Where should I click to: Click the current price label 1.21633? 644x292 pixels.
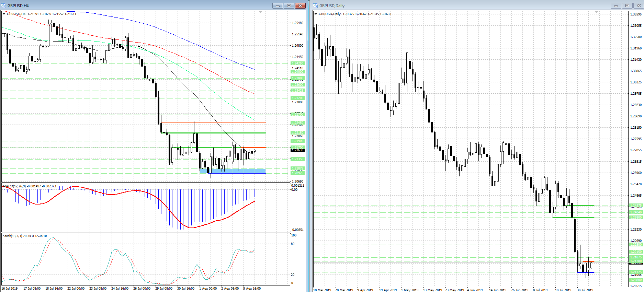click(x=297, y=150)
